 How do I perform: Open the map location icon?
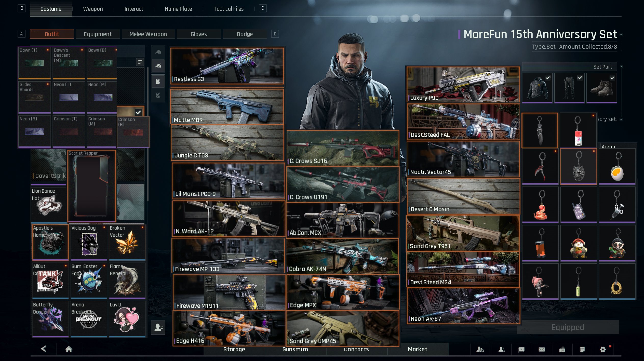coord(562,350)
